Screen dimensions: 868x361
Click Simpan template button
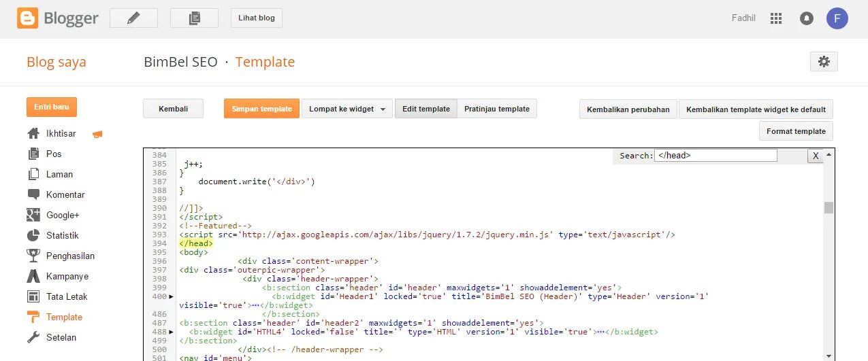click(x=261, y=109)
